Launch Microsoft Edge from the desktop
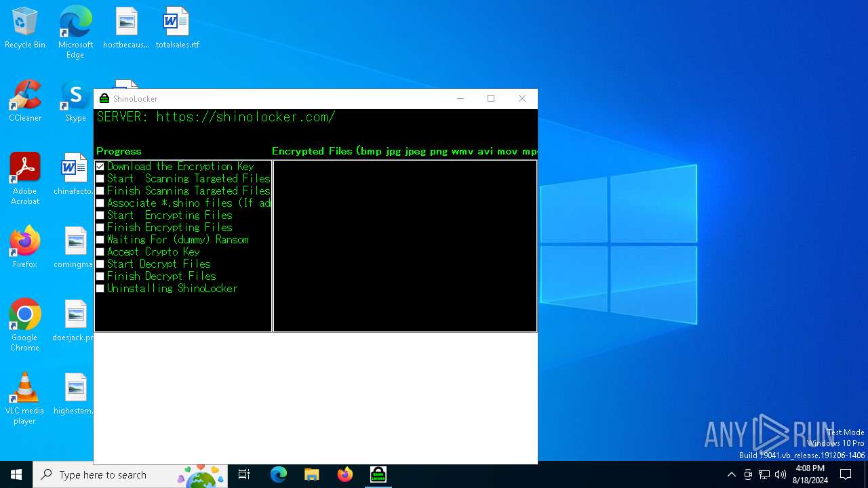This screenshot has width=868, height=488. pos(75,33)
